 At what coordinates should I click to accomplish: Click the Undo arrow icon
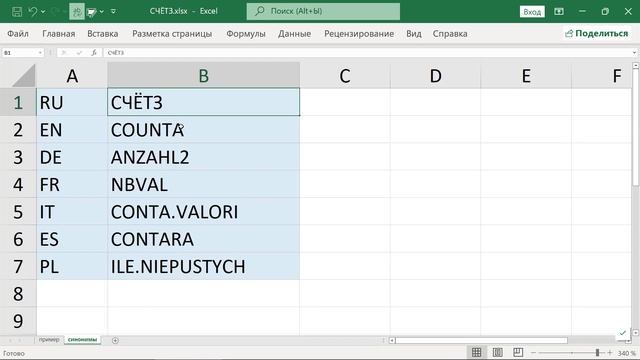[32, 11]
